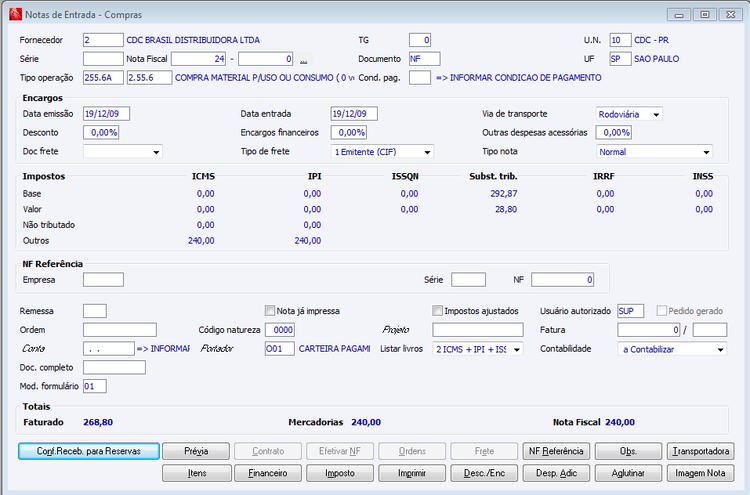Focus the Fornecedor code field
750x495 pixels.
pyautogui.click(x=103, y=40)
